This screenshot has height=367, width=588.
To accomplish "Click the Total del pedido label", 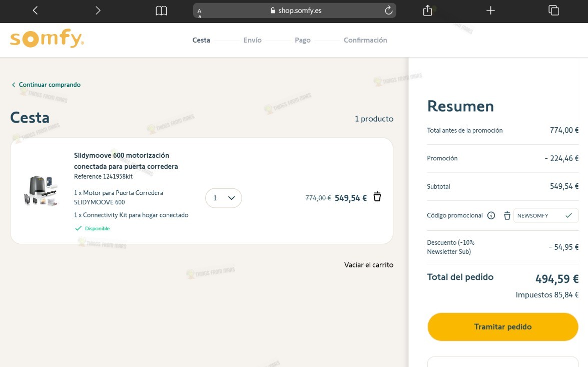I will (x=460, y=277).
